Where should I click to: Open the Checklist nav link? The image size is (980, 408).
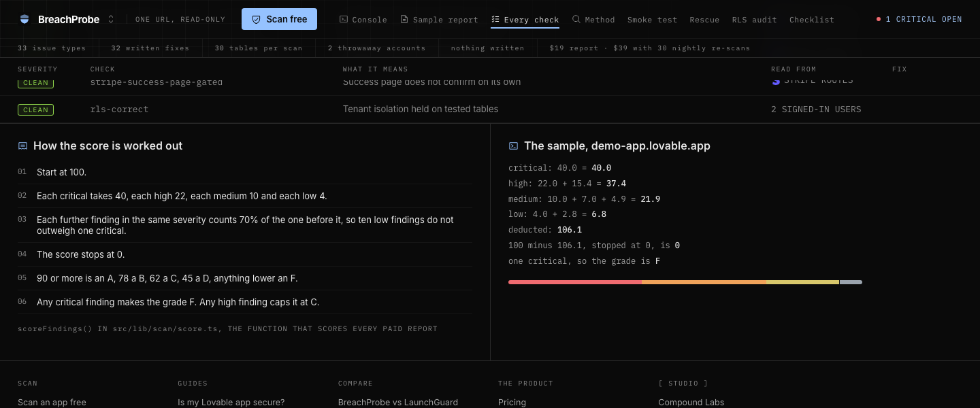click(811, 20)
